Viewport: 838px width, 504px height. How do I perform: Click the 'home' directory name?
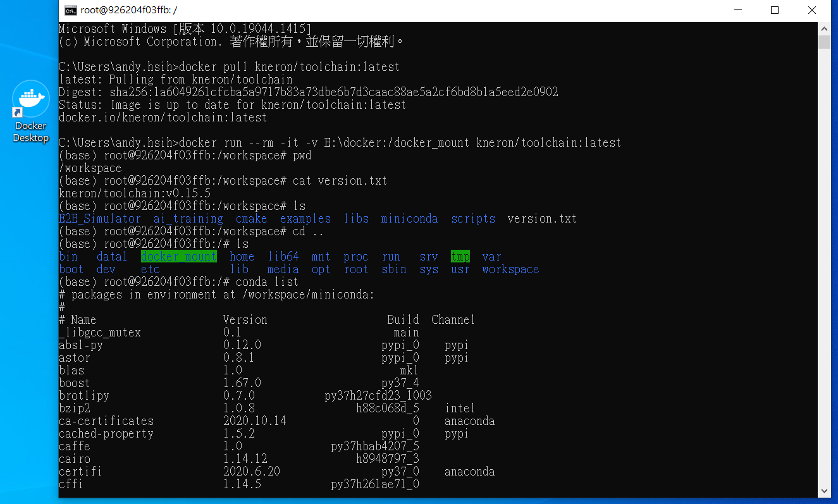point(242,256)
